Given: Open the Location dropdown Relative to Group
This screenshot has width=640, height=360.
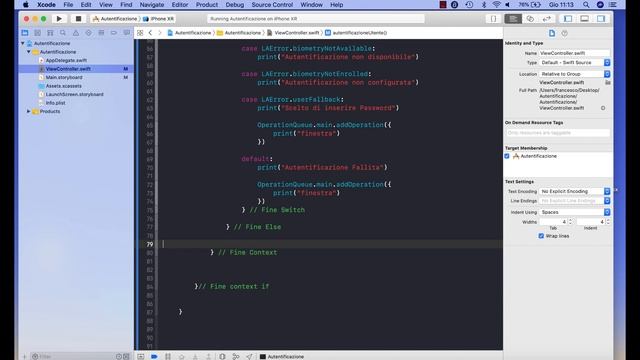Looking at the screenshot, I should click(x=575, y=74).
